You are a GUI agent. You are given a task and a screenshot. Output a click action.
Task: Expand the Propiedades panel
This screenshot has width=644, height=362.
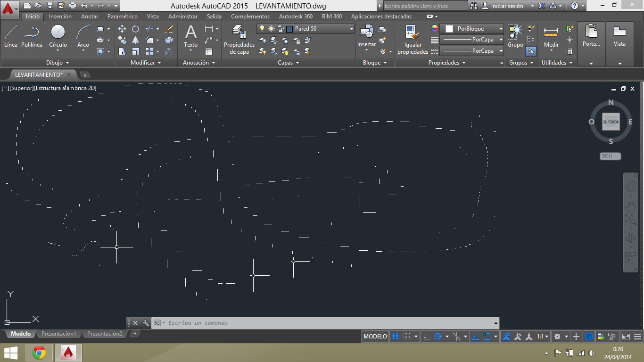click(x=447, y=63)
